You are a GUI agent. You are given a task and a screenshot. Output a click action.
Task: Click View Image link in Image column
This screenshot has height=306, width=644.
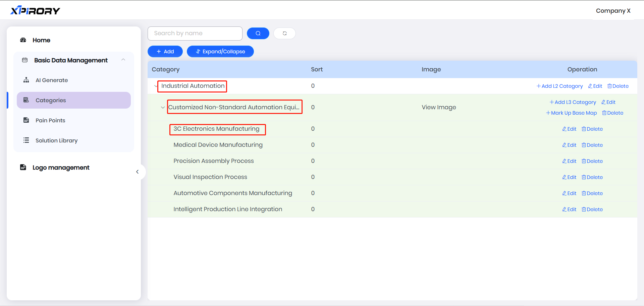[x=439, y=107]
